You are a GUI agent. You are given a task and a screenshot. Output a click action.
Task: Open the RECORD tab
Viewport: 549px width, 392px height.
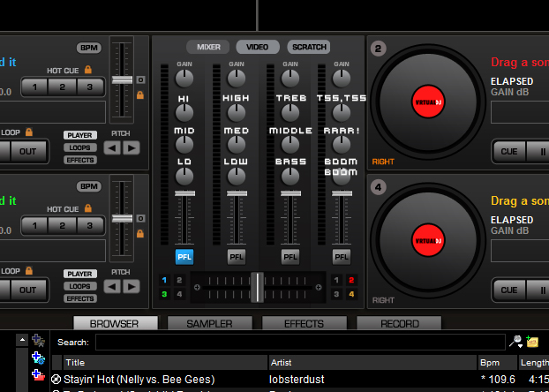pyautogui.click(x=399, y=323)
